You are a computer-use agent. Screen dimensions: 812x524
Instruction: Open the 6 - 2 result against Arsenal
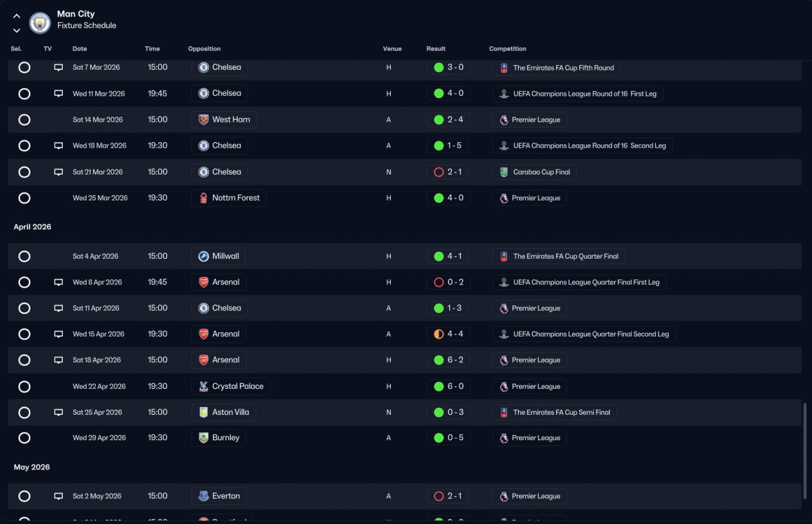coord(449,360)
